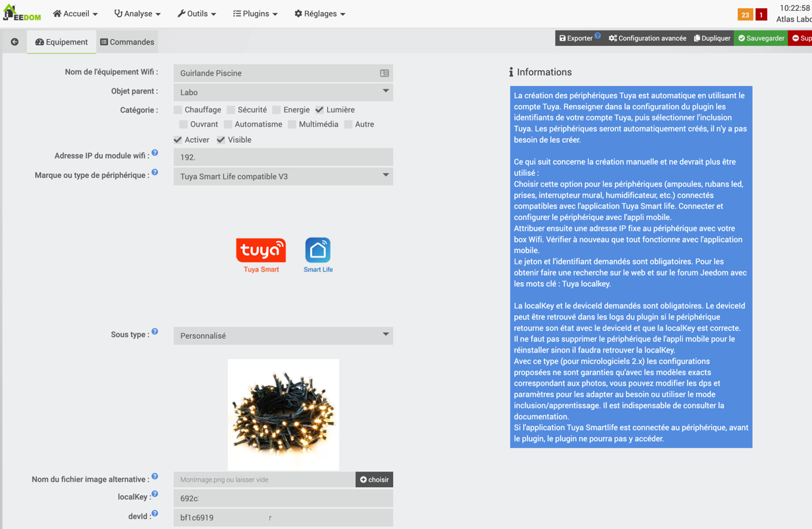Viewport: 812px width, 529px height.
Task: Click the name field's card icon
Action: tap(384, 73)
